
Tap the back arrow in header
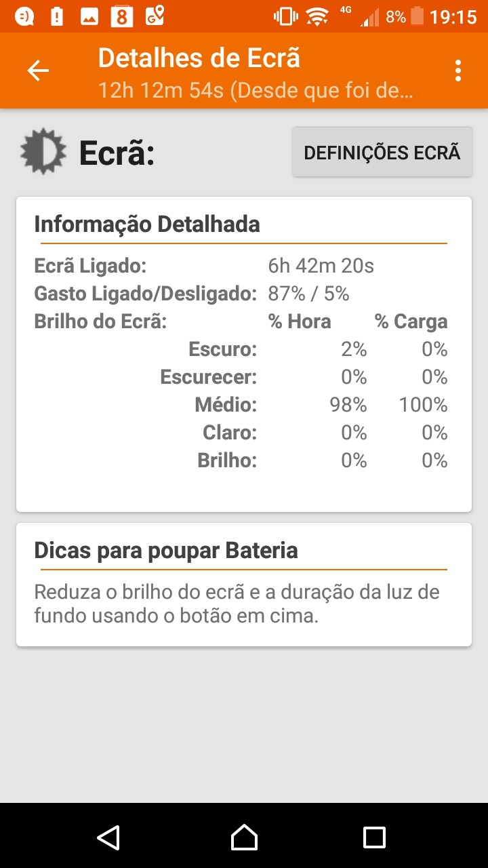pyautogui.click(x=38, y=71)
